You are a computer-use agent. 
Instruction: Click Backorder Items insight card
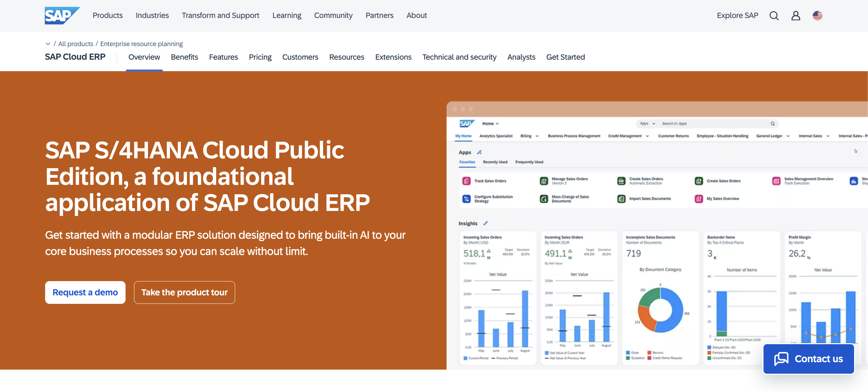point(742,298)
